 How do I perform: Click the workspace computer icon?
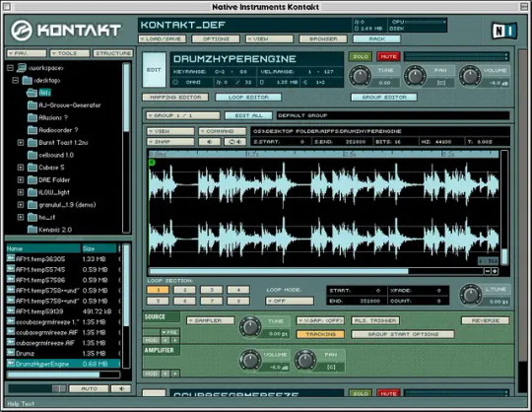click(x=22, y=68)
